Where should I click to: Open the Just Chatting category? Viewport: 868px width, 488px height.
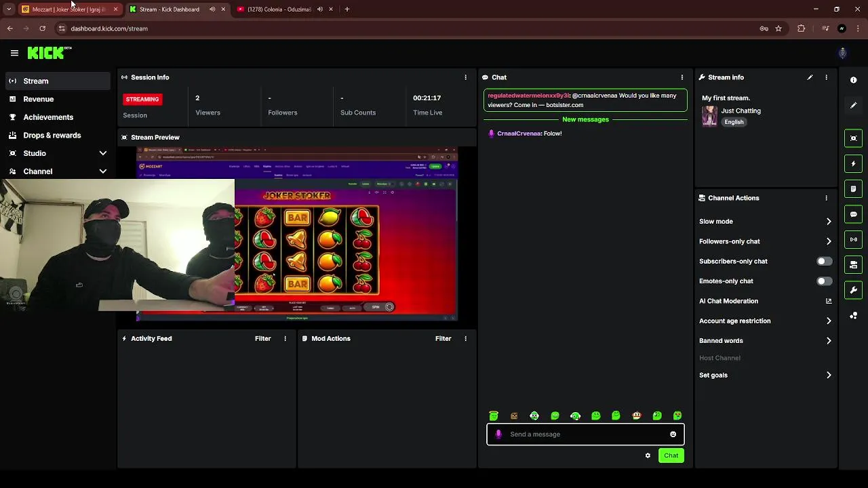(x=741, y=110)
